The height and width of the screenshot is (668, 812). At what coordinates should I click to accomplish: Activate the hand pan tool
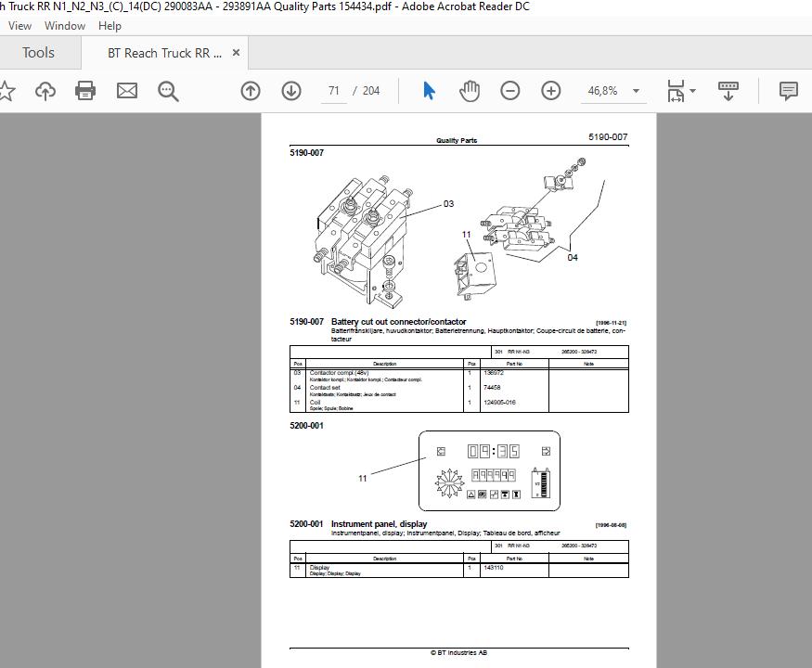pyautogui.click(x=470, y=91)
